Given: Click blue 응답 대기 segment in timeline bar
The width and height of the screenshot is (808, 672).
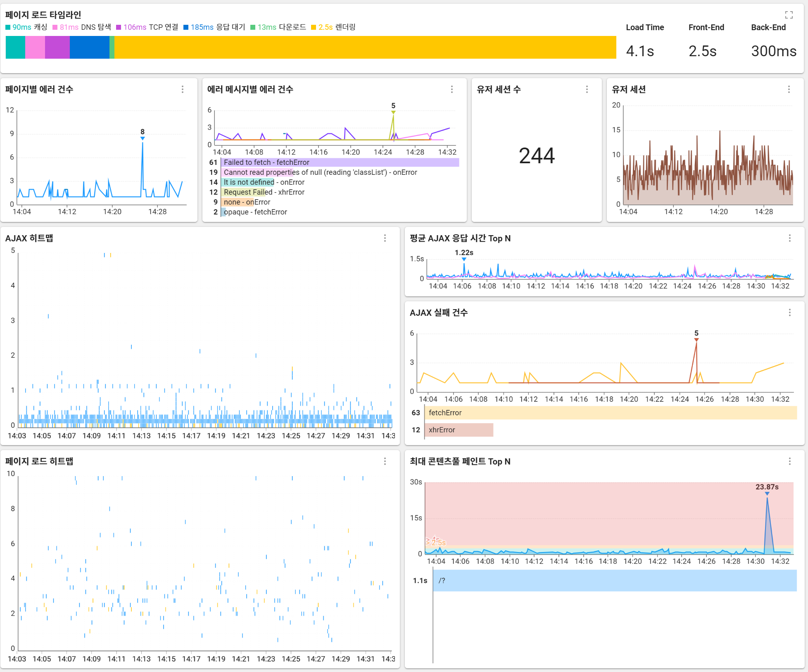Looking at the screenshot, I should [x=89, y=48].
